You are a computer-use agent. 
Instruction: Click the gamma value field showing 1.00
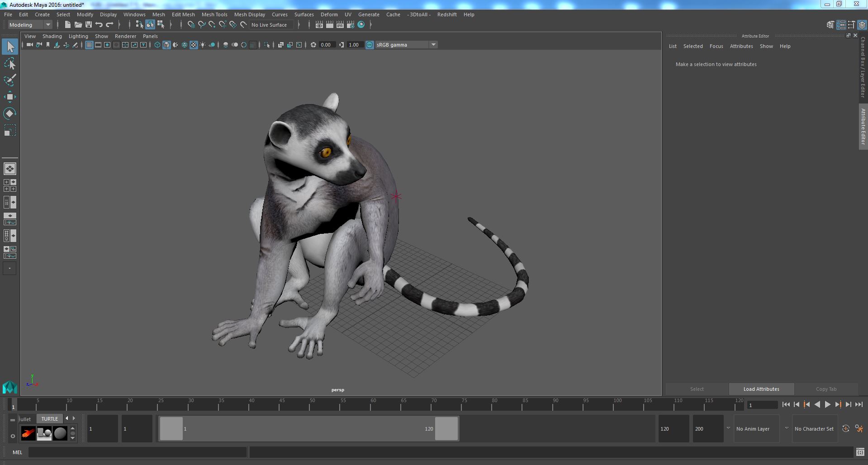coord(355,45)
